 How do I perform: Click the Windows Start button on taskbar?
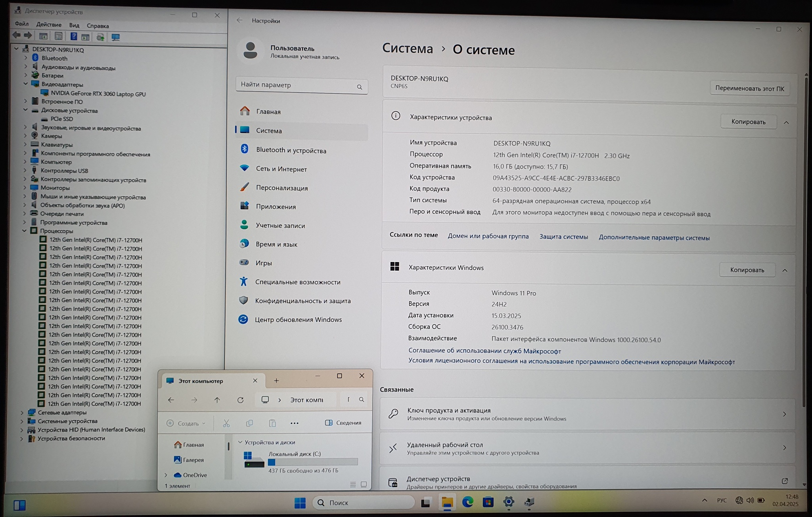coord(300,503)
